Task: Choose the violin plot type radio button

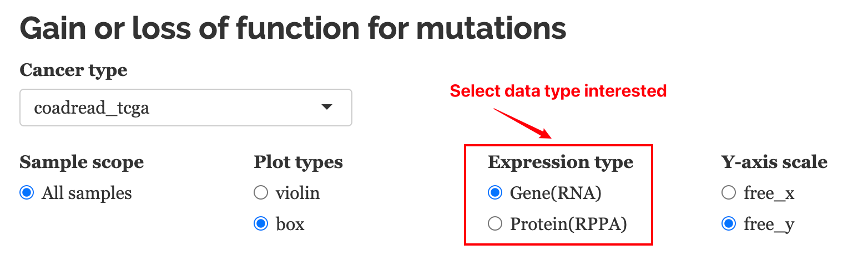Action: 260,193
